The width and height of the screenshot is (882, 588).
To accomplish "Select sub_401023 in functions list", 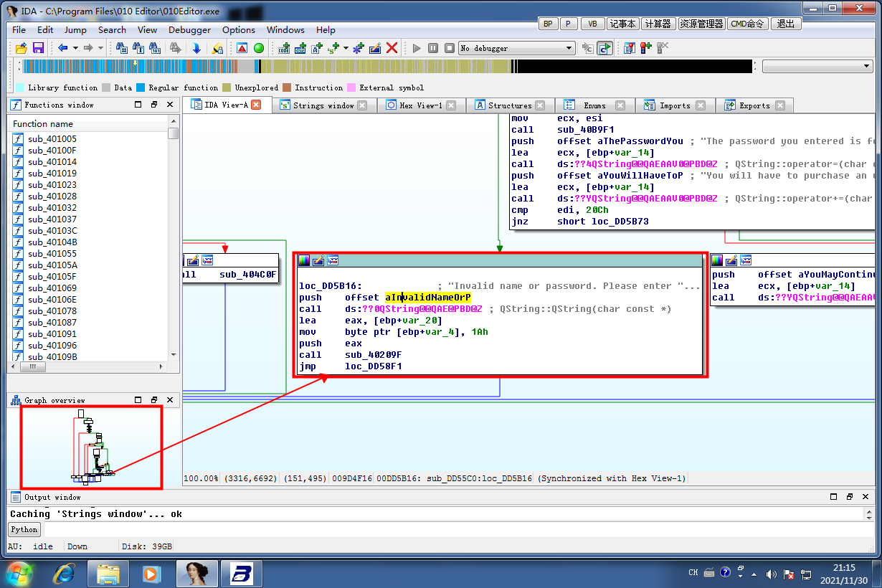I will pyautogui.click(x=52, y=184).
